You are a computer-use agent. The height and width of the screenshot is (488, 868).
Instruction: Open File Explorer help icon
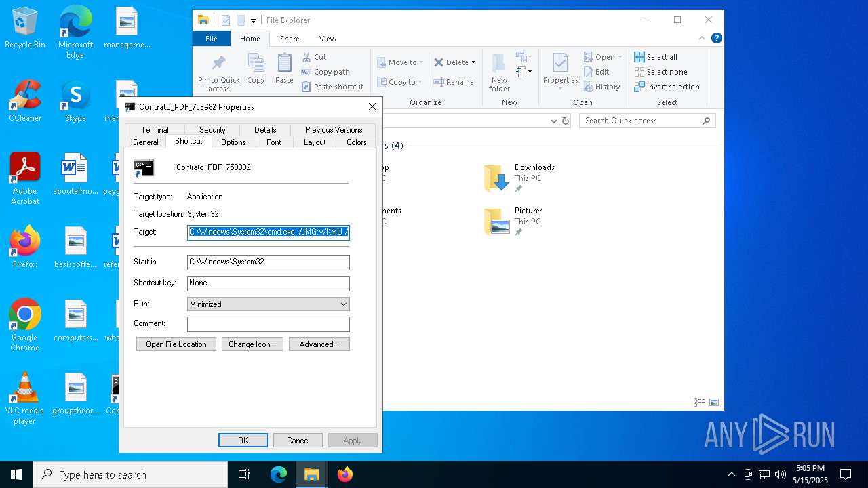716,38
